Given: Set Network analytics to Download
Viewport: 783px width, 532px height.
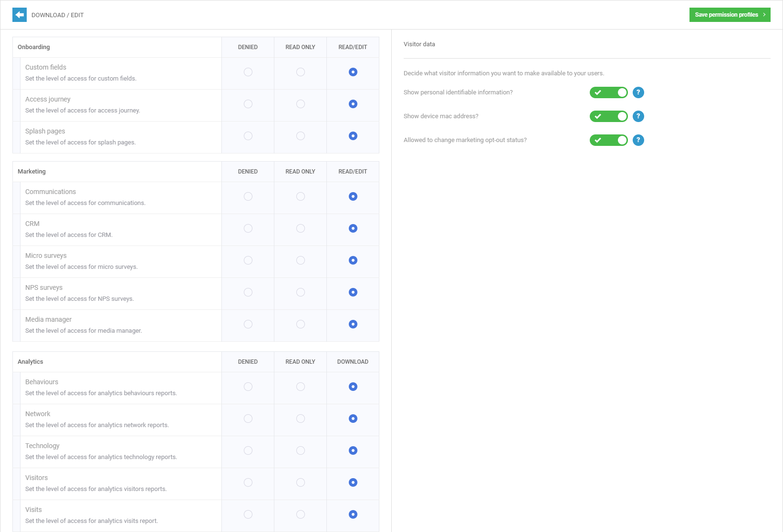Looking at the screenshot, I should [x=353, y=419].
